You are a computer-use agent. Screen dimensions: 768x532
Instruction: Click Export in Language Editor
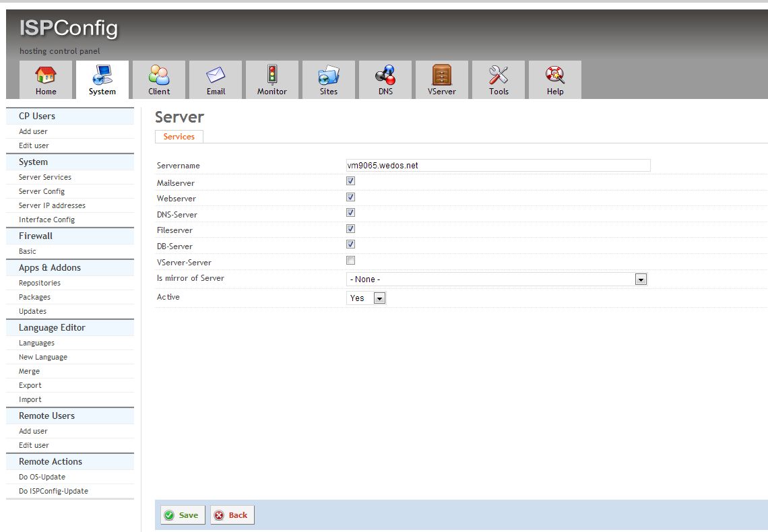(30, 386)
